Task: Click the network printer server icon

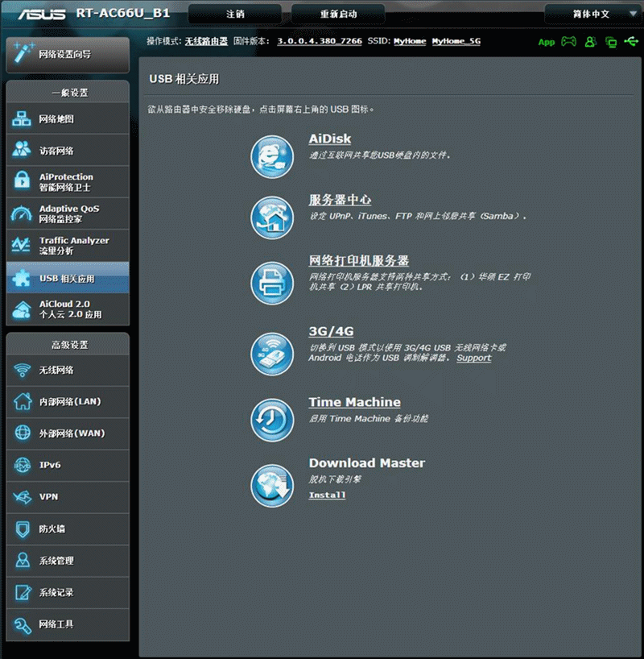Action: [272, 283]
